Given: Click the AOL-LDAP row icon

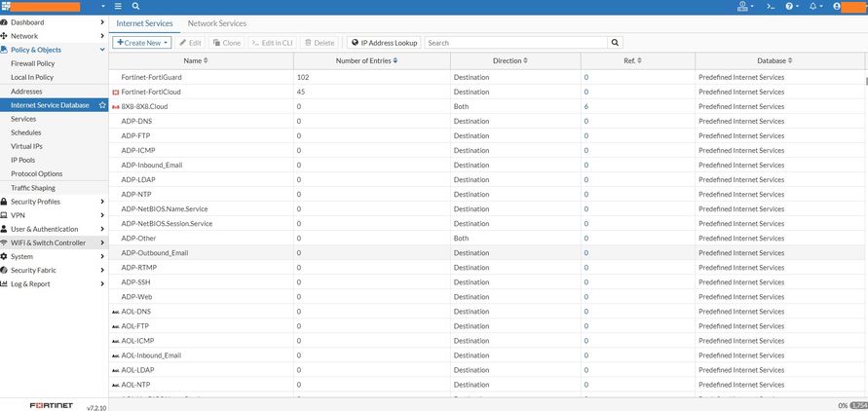Looking at the screenshot, I should tap(116, 370).
